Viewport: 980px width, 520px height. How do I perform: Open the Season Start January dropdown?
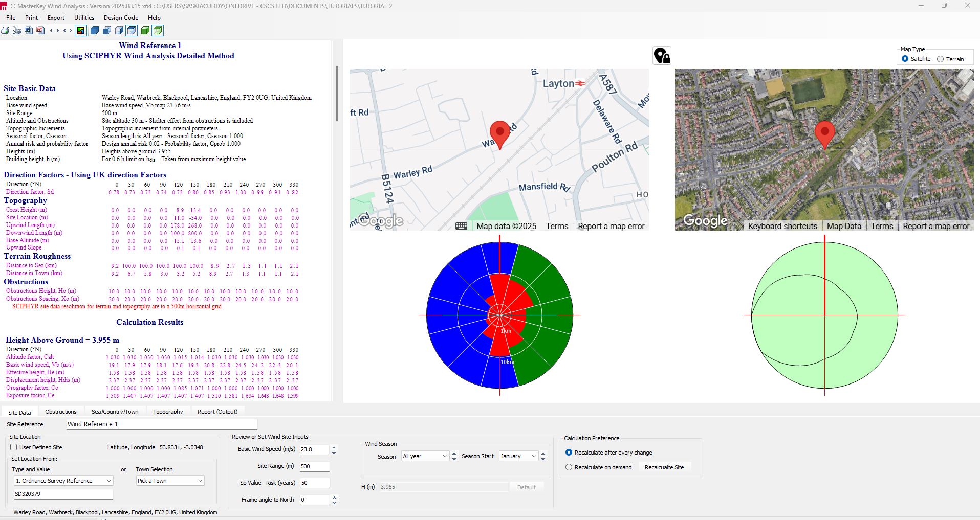(x=519, y=456)
